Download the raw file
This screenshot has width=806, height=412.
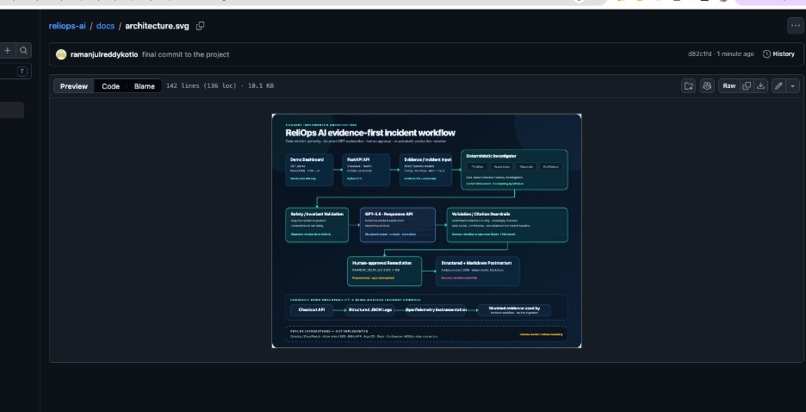point(761,86)
